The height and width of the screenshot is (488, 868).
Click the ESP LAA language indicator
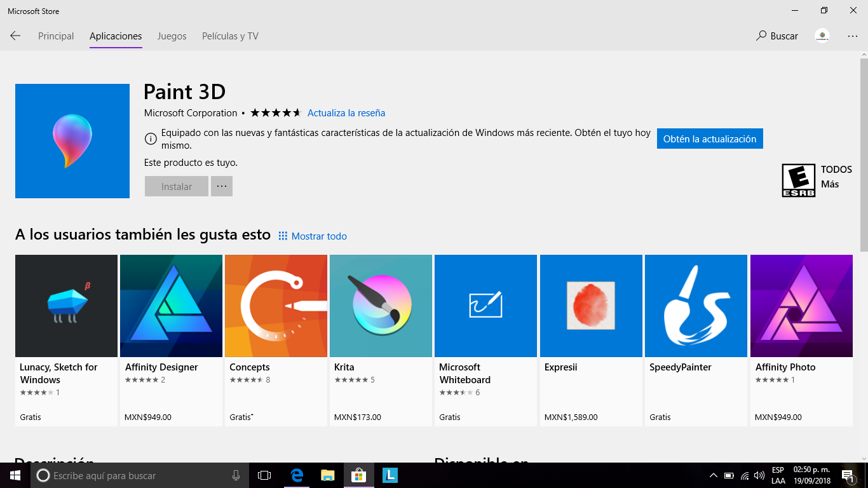(x=778, y=475)
